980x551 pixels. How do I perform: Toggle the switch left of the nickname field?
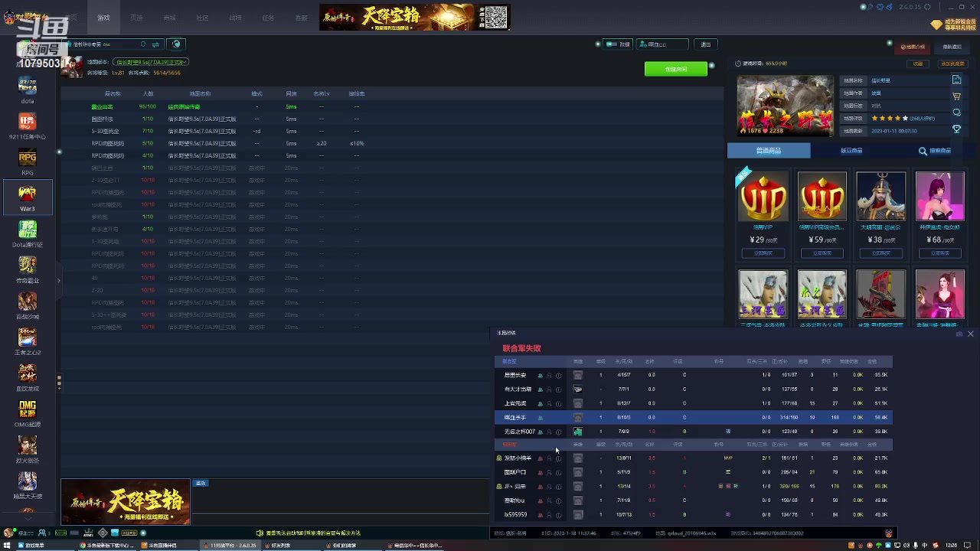(x=612, y=44)
